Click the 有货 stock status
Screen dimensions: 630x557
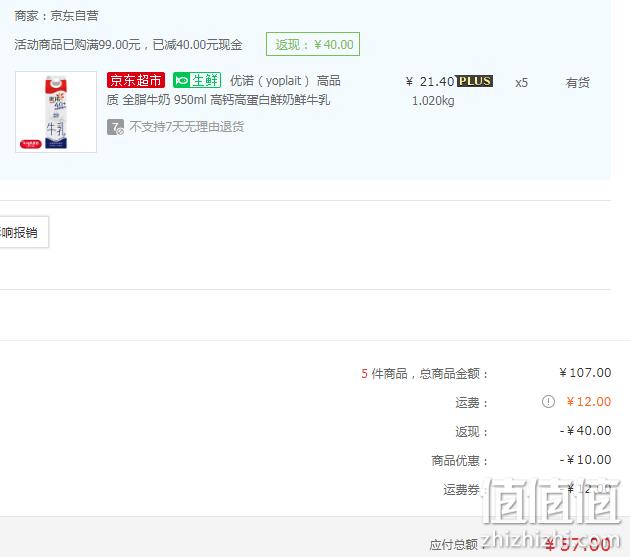[x=578, y=83]
